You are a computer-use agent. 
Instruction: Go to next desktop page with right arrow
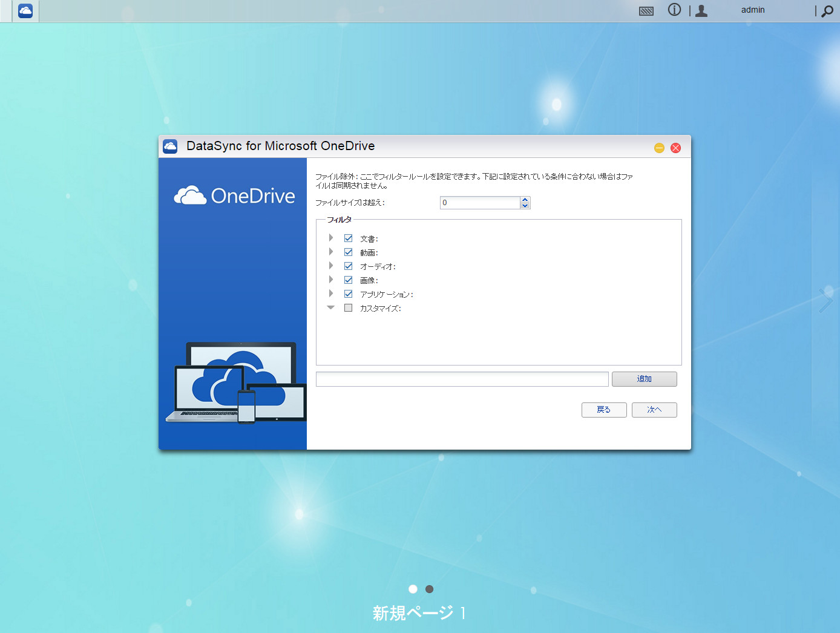point(825,300)
